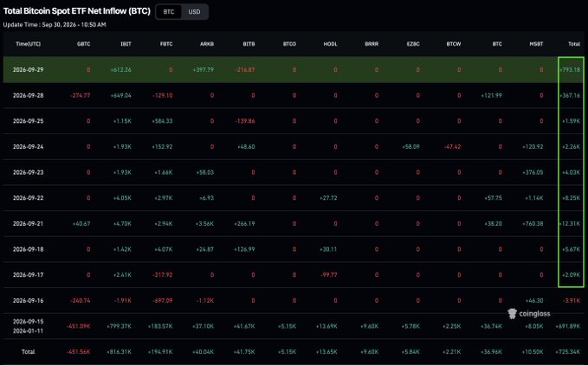Click the -697.09 FBTC value
Viewport: 588px width, 365px height.
pos(163,300)
